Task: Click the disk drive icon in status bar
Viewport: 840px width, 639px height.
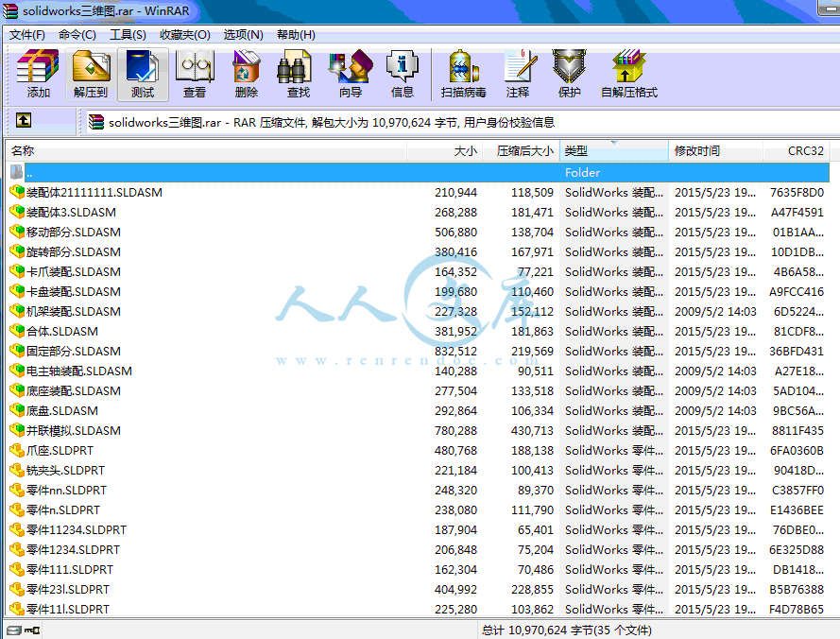Action: (x=14, y=630)
